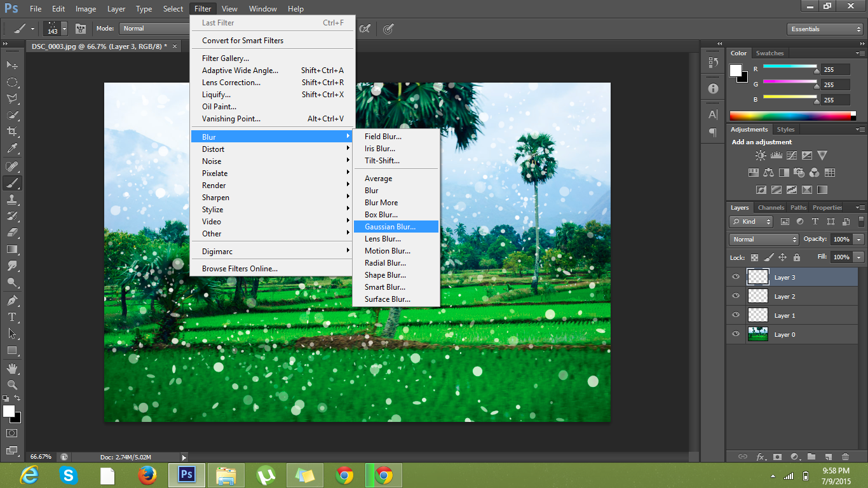Select the Eraser tool

tap(11, 233)
